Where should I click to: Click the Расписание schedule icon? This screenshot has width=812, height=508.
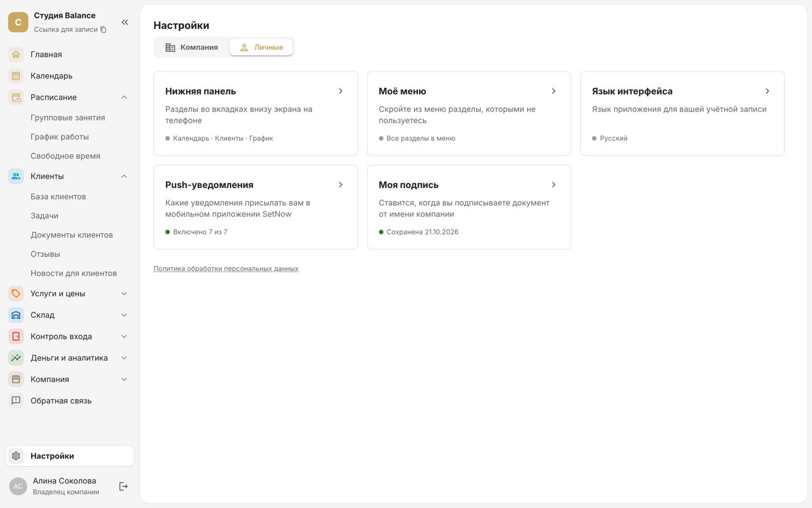tap(16, 97)
